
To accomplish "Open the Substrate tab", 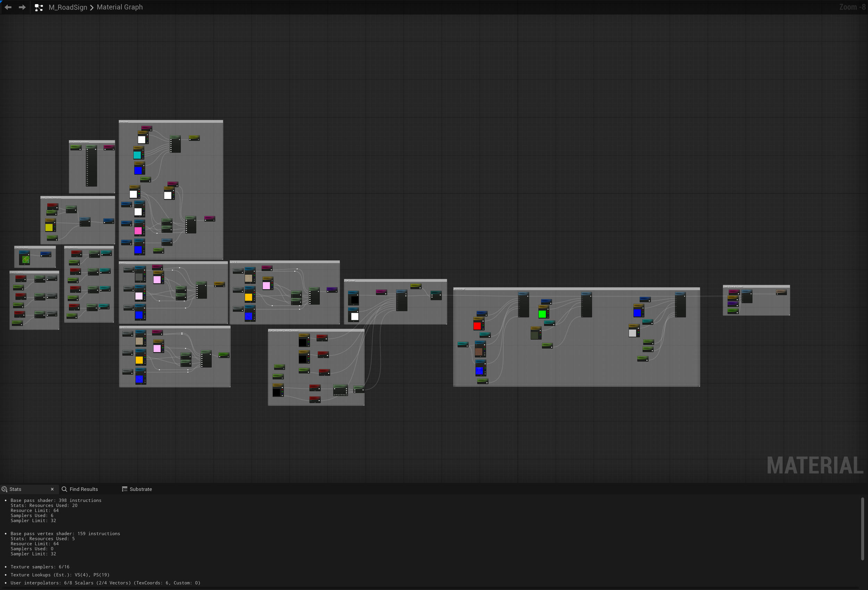I will coord(141,489).
